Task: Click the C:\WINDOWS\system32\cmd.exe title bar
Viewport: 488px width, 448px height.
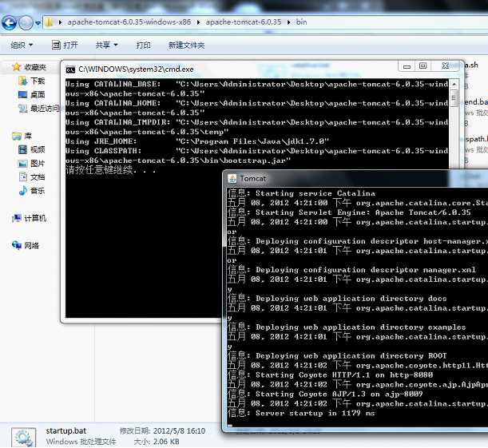Action: pos(230,69)
